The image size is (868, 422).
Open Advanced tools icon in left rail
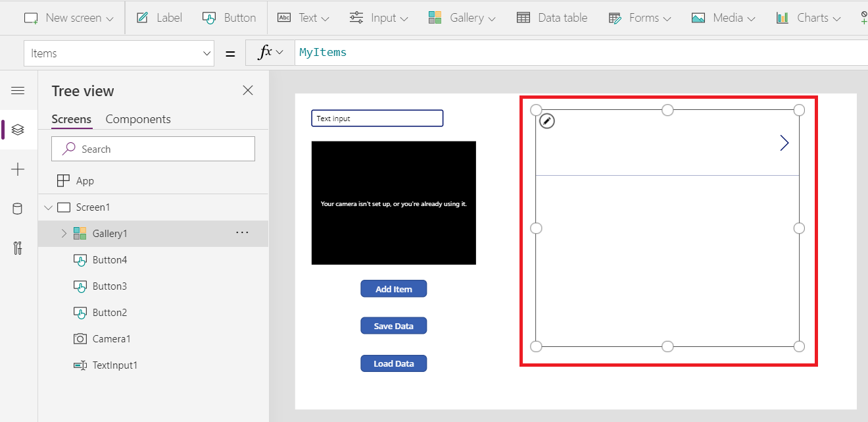pyautogui.click(x=18, y=248)
